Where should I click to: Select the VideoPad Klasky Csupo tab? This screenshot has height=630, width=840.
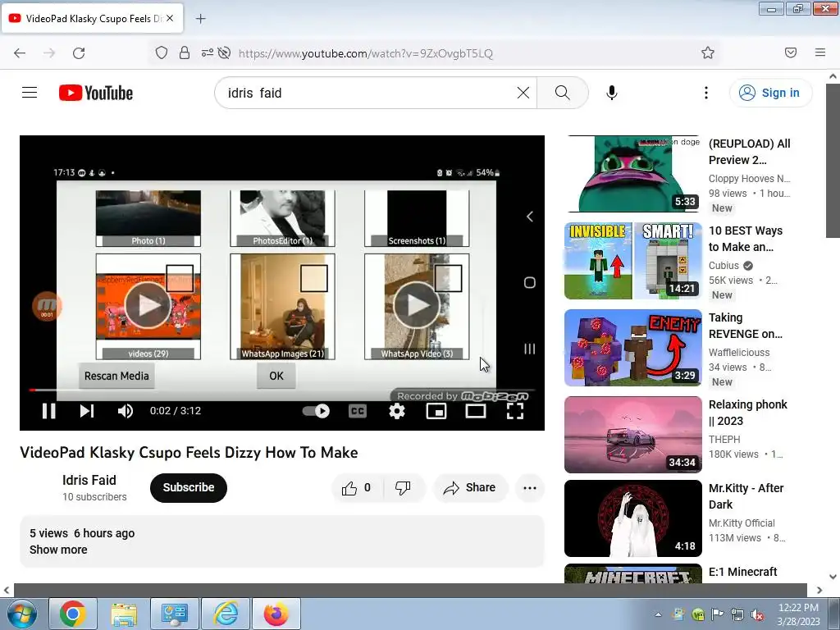[x=92, y=18]
